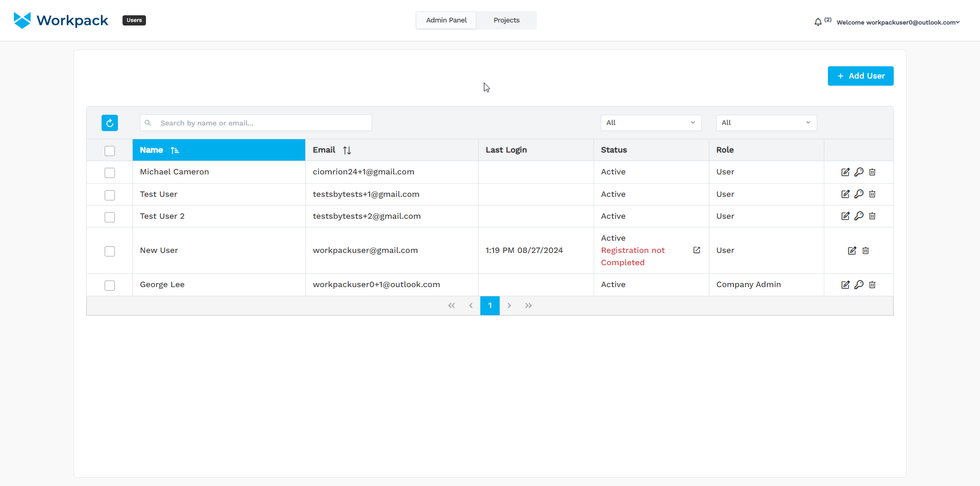Click key icon for Test User
This screenshot has width=980, height=486.
tap(859, 194)
